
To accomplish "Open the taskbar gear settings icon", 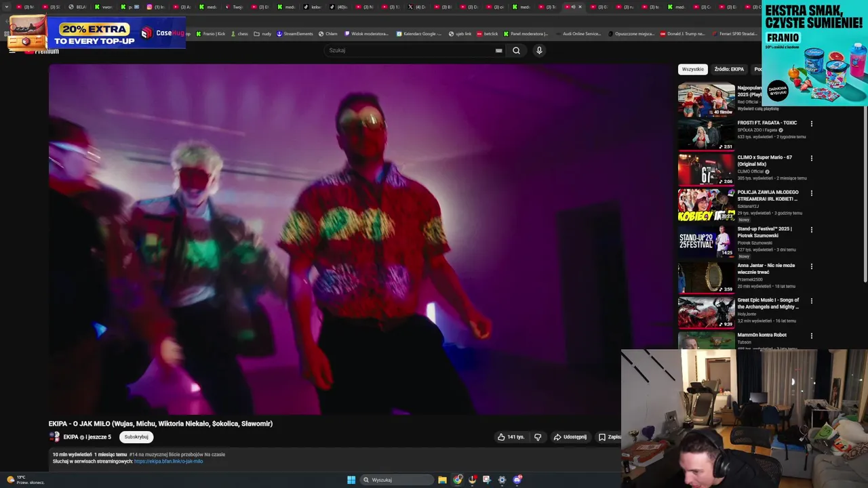I will click(502, 480).
